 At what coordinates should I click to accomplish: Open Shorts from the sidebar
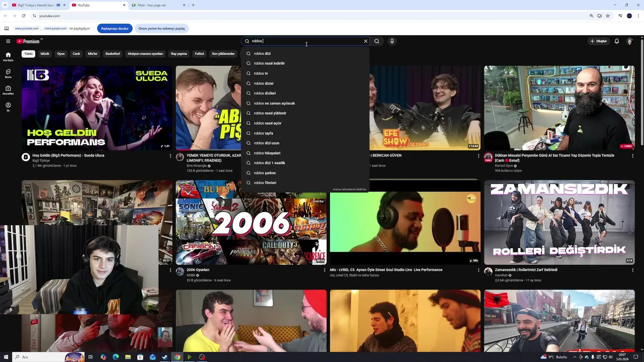(x=8, y=73)
